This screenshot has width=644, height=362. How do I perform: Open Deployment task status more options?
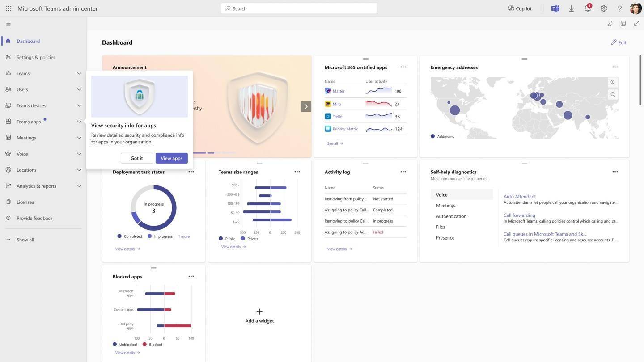[191, 172]
